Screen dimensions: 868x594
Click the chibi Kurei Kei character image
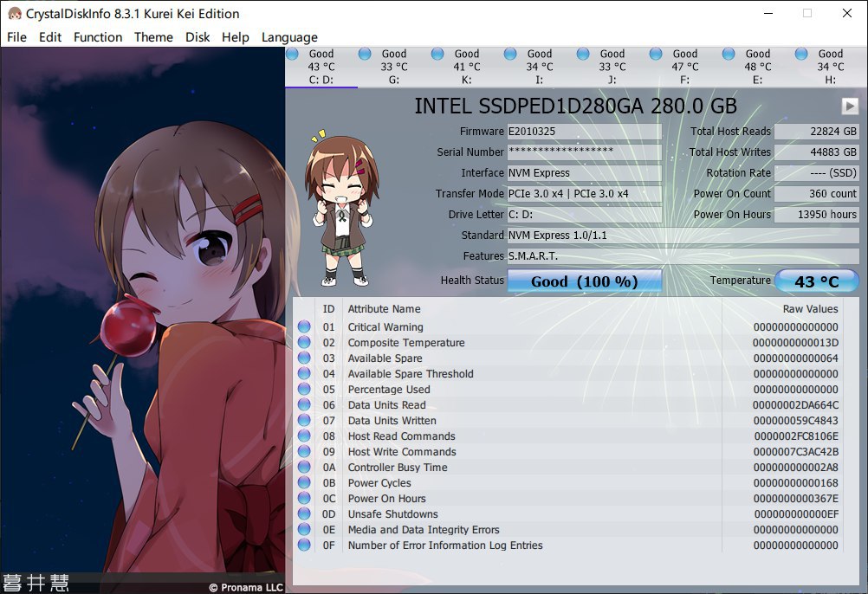pos(341,209)
